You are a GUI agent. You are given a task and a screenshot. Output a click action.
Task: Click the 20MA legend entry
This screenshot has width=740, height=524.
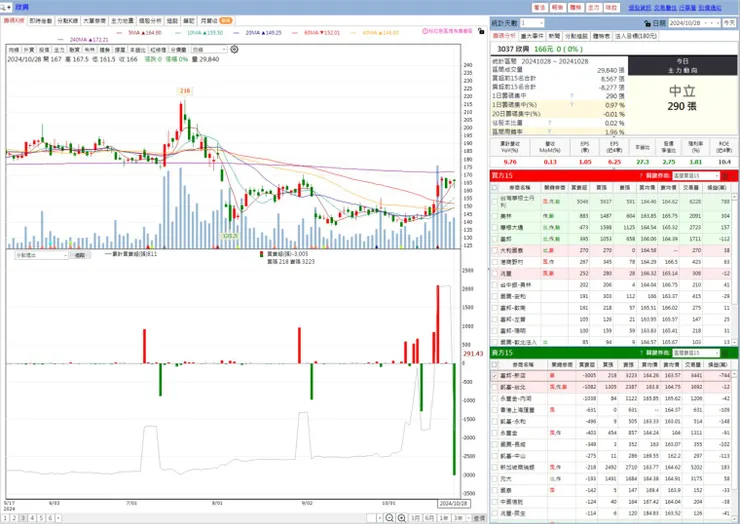pos(257,33)
